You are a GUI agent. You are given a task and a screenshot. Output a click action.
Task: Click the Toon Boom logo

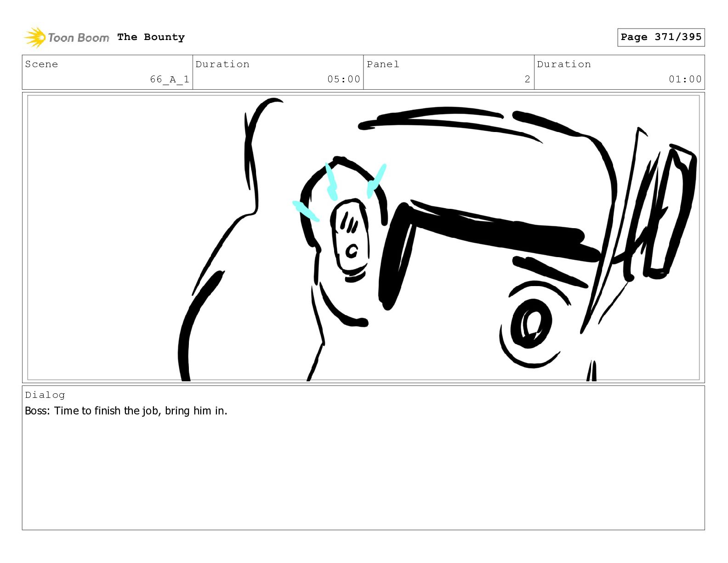tap(67, 37)
